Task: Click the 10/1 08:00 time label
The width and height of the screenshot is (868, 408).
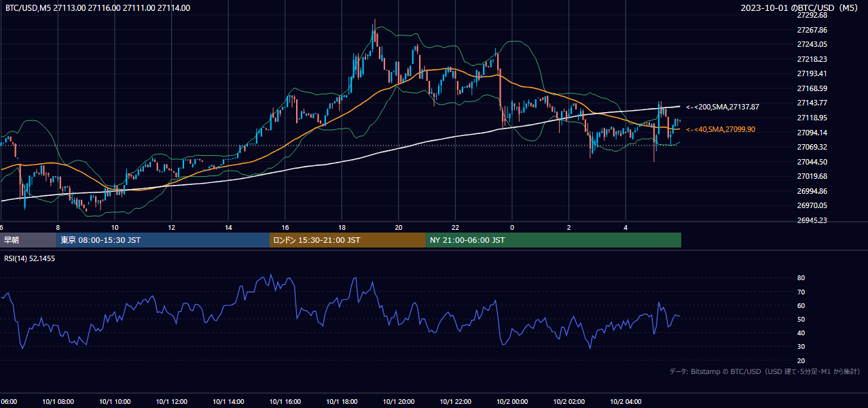Action: [x=58, y=402]
